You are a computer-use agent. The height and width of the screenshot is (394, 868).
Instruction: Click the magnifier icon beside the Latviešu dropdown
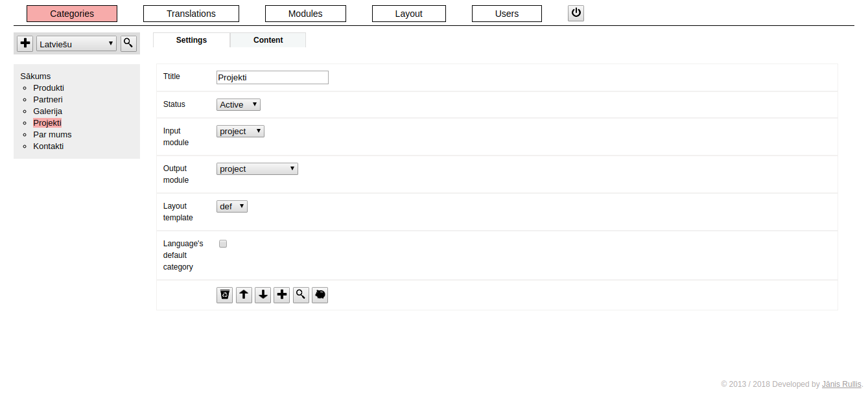click(128, 43)
